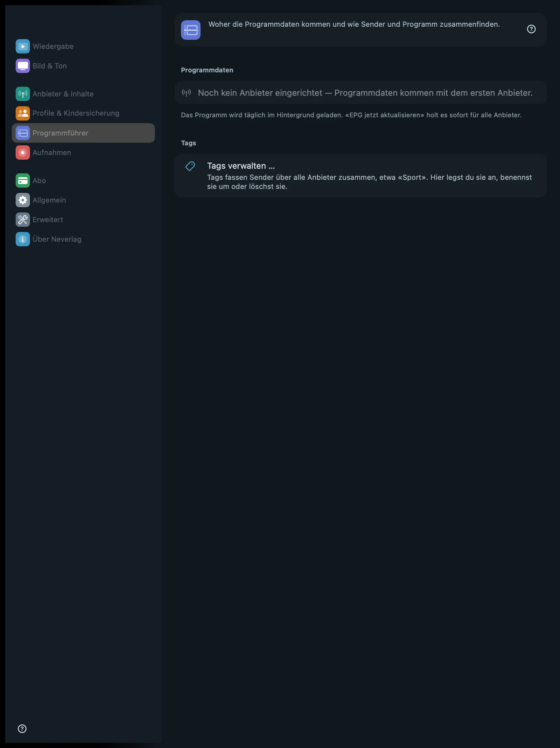Click 'Noch kein Anbieter eingerichtet' notice
Viewport: 560px width, 748px height.
360,93
